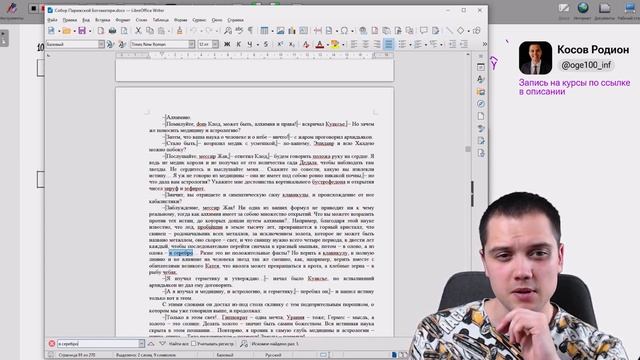
Task: Open the Navigator compass icon in the sidebar
Action: pyautogui.click(x=481, y=104)
